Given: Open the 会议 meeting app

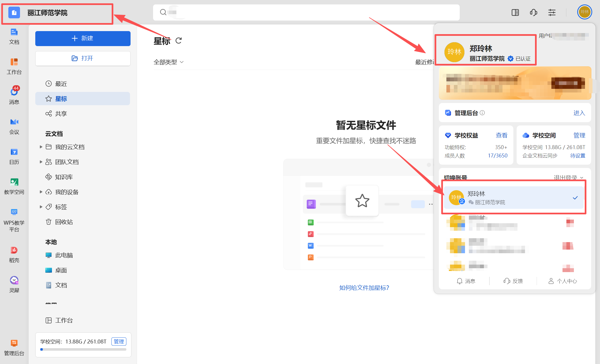Looking at the screenshot, I should pos(14,126).
